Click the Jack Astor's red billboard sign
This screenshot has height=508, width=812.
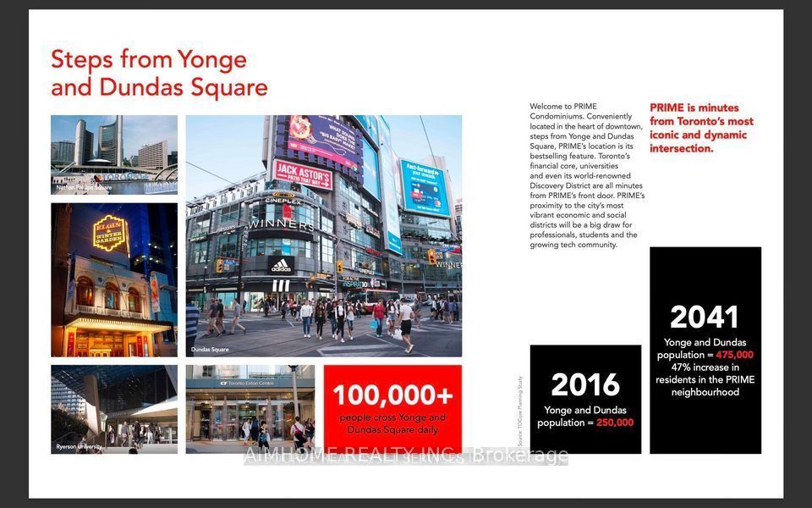pos(303,174)
